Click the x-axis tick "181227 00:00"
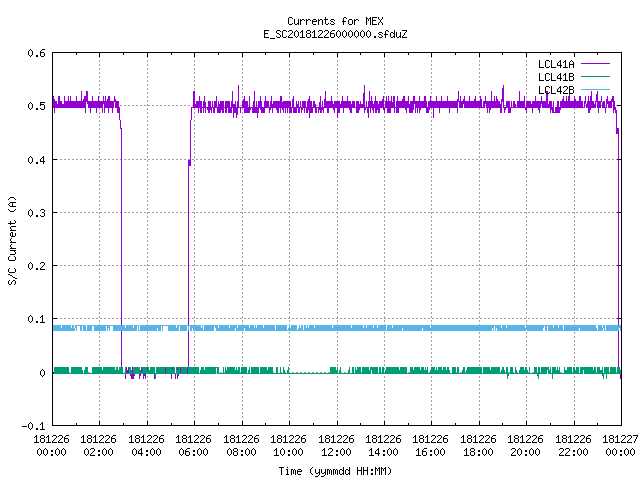 coord(620,446)
